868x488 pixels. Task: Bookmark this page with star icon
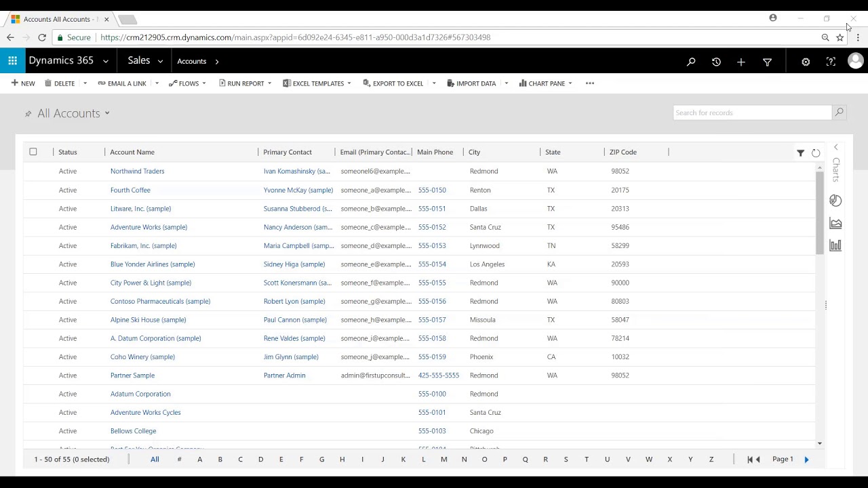(x=840, y=37)
